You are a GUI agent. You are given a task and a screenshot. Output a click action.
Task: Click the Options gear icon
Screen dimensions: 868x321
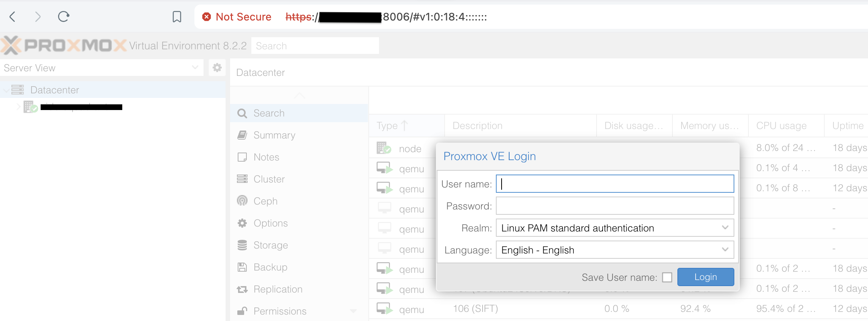click(242, 223)
